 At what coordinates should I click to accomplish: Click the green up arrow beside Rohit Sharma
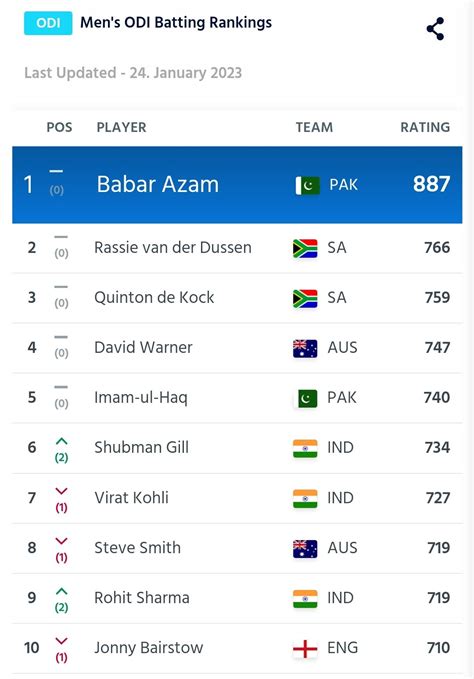tap(61, 592)
